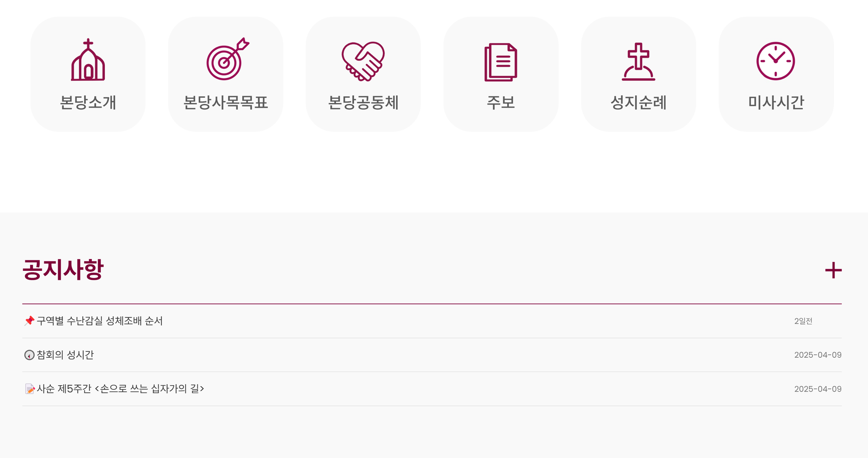Screen dimensions: 868x458
Task: Visit the 성지순례 label
Action: point(638,102)
